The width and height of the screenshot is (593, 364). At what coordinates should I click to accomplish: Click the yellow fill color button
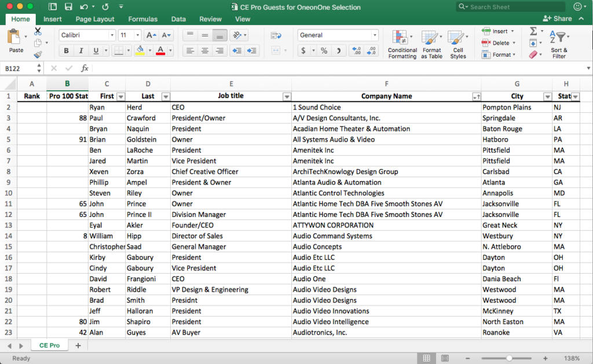point(140,51)
